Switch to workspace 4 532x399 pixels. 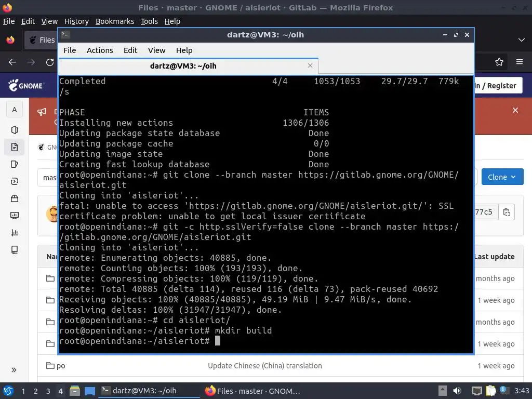(x=60, y=391)
